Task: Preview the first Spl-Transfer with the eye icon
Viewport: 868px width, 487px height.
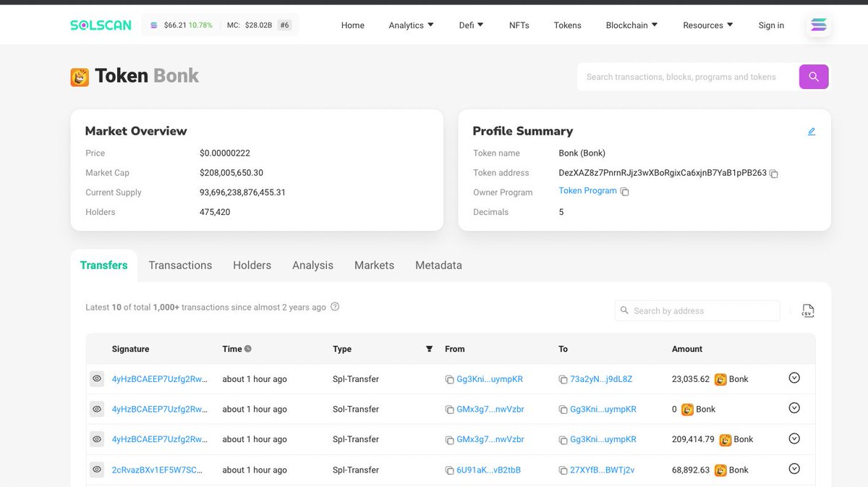Action: (96, 378)
